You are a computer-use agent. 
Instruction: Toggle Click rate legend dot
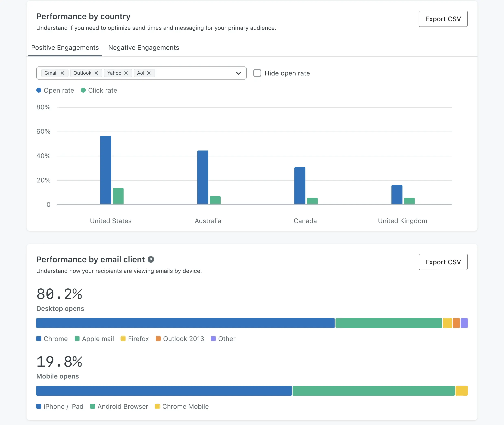click(83, 90)
